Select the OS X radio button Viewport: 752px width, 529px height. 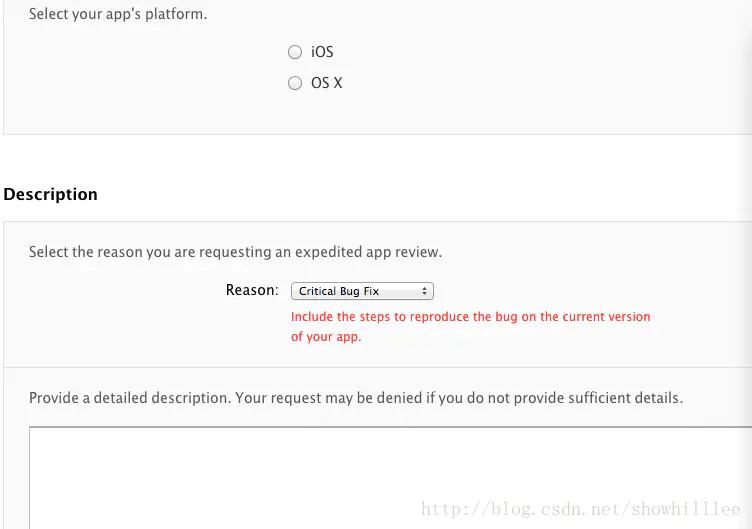295,84
